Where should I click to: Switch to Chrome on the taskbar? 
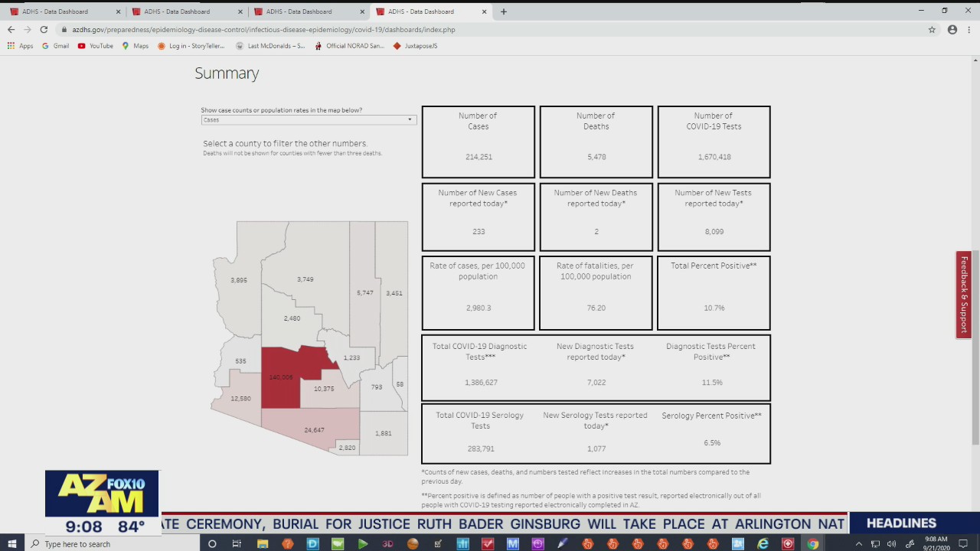pyautogui.click(x=812, y=543)
